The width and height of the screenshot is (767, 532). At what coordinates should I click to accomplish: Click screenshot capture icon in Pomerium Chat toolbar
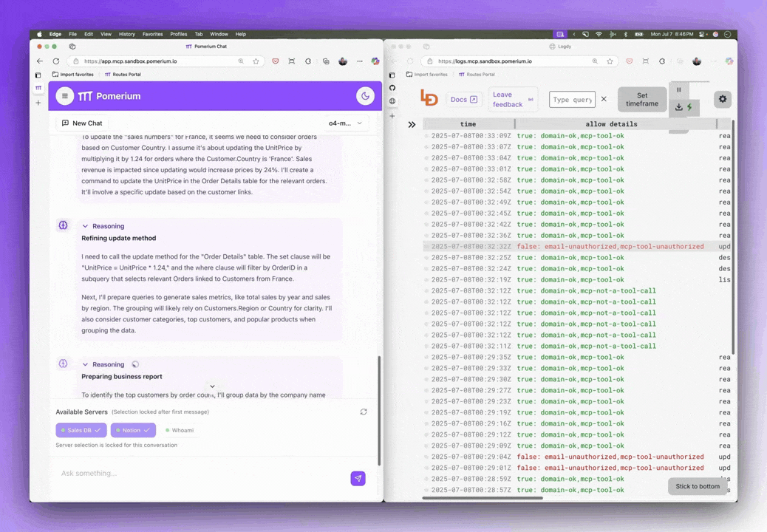292,61
